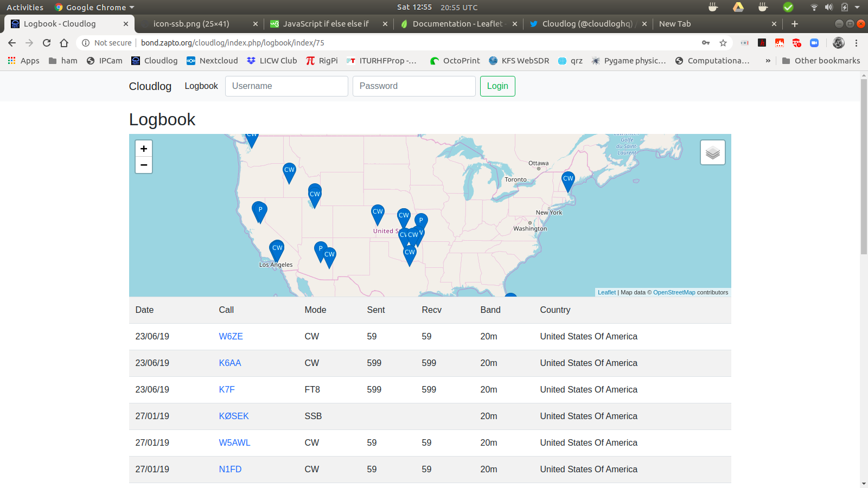Click the CW marker in Wyoming area

coord(315,197)
